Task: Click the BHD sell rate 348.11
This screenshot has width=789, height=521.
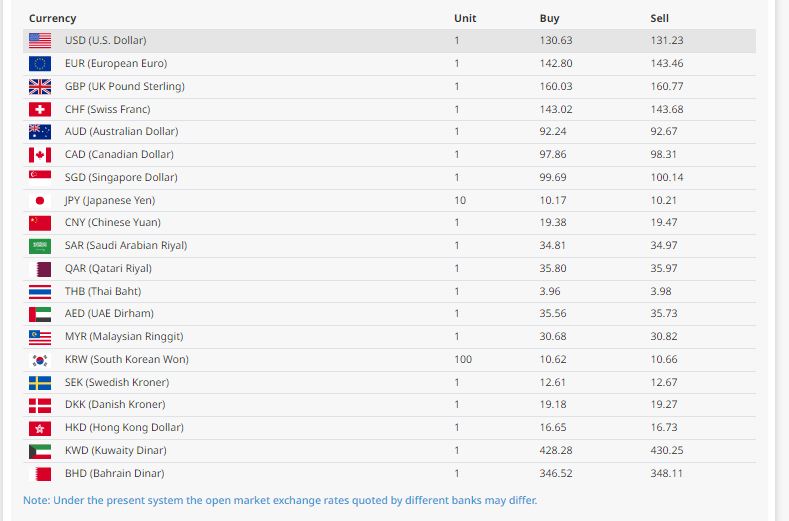Action: click(x=666, y=474)
